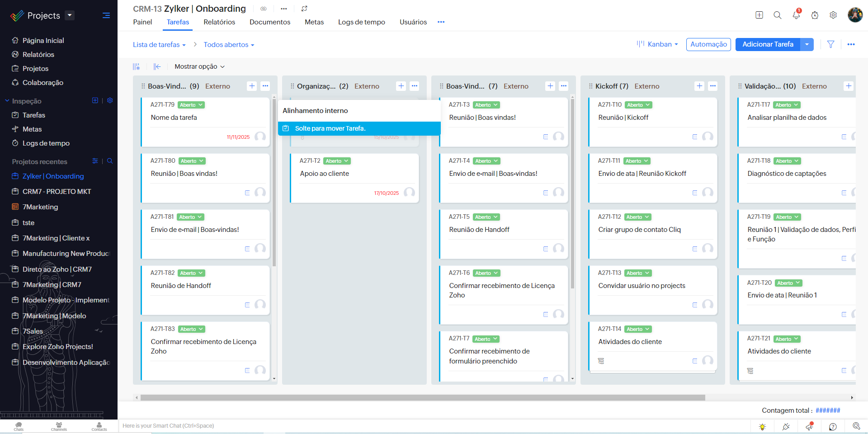Click the filter funnel icon
This screenshot has height=434, width=868.
(x=830, y=44)
